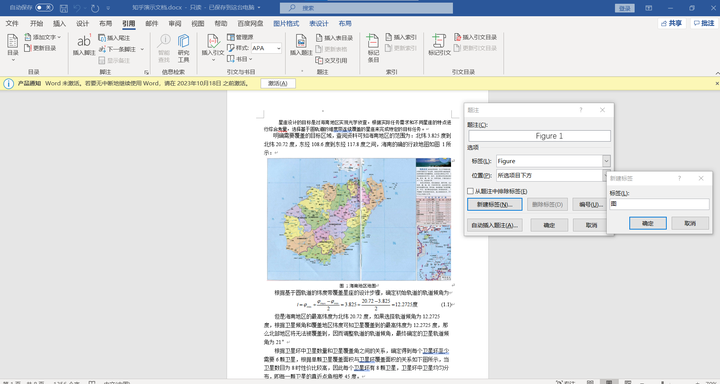Click the 管理源 icon

231,37
